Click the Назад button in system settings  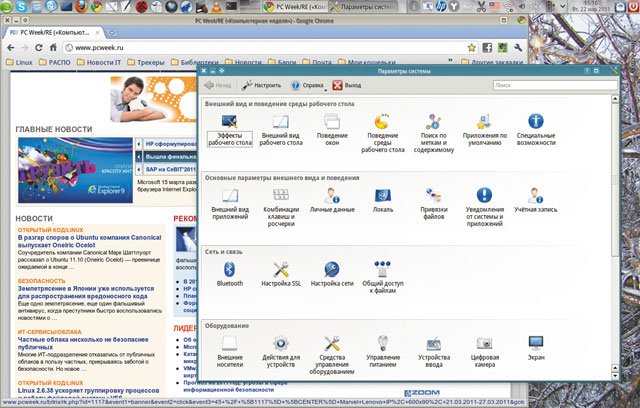point(218,85)
